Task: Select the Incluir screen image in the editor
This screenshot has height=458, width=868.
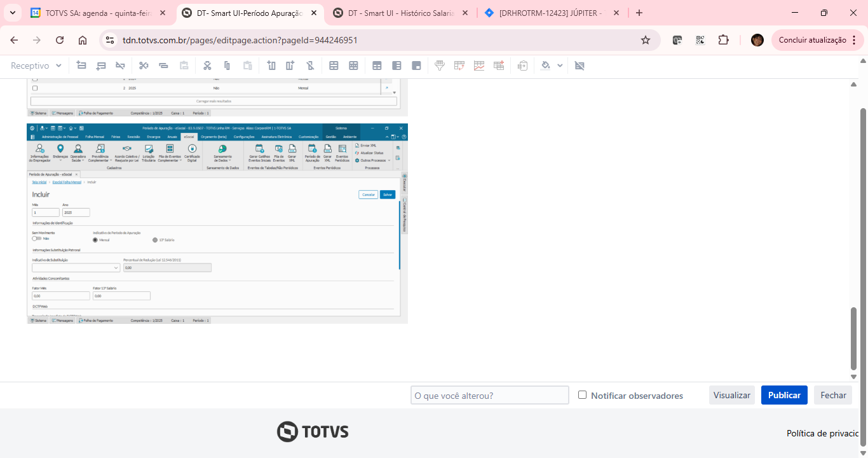Action: (x=217, y=223)
